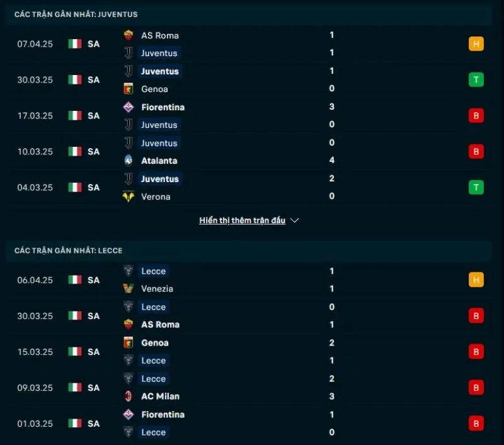Image resolution: width=504 pixels, height=445 pixels.
Task: Select the Hellas Verona logo
Action: click(127, 196)
